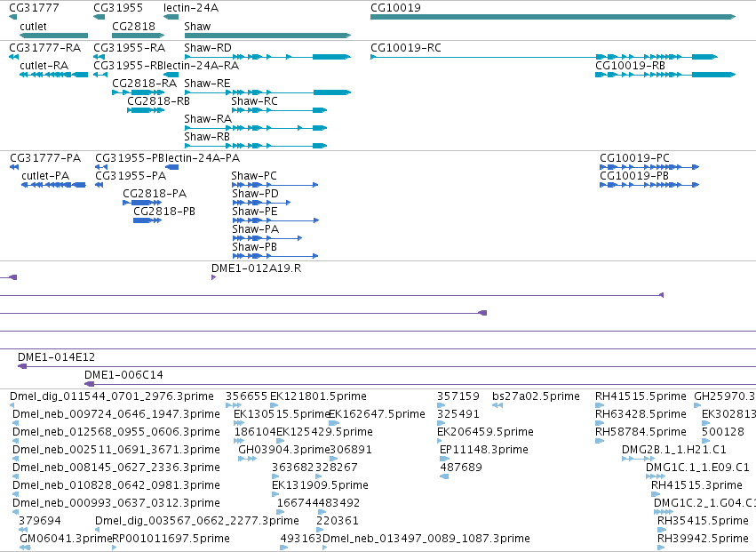Select the Shaw gene bar
This screenshot has height=552, width=756.
point(267,36)
